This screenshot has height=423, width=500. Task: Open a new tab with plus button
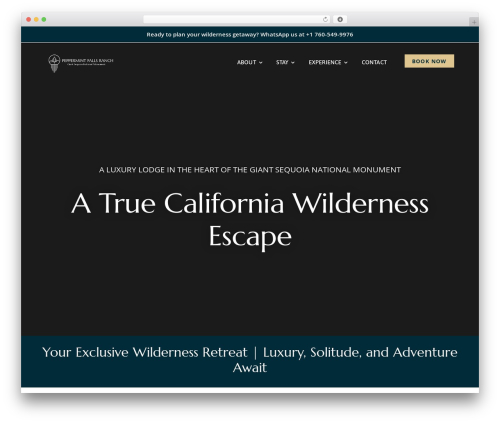point(474,22)
